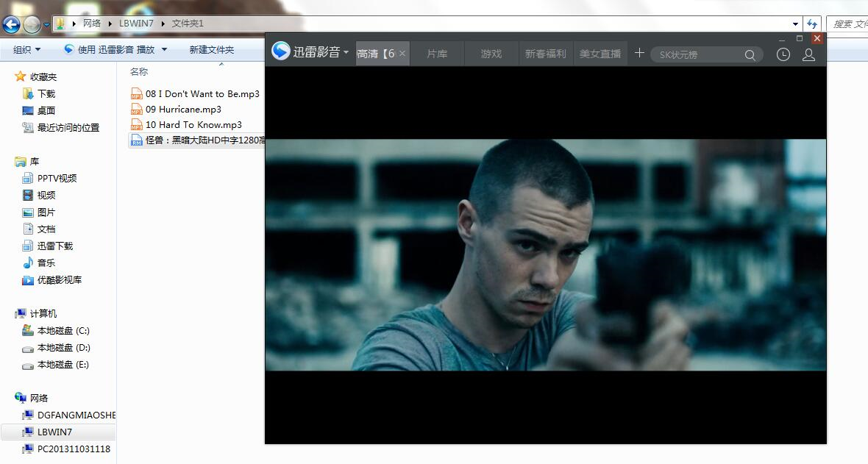This screenshot has height=464, width=868.
Task: Click MP3 icon of 09 Hurricane
Action: (137, 109)
